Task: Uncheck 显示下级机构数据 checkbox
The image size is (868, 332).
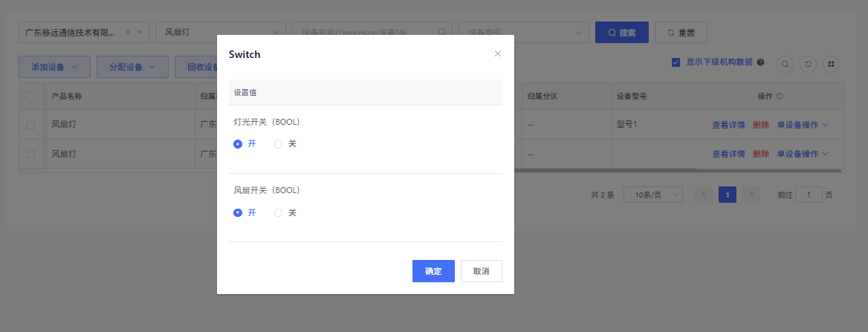Action: pos(676,62)
